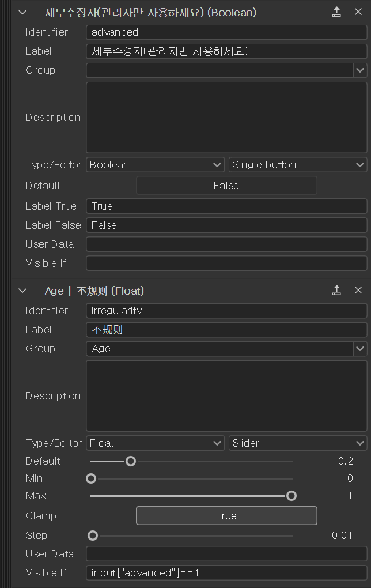Click the Label field containing 不规则
371x588 pixels.
coord(226,330)
